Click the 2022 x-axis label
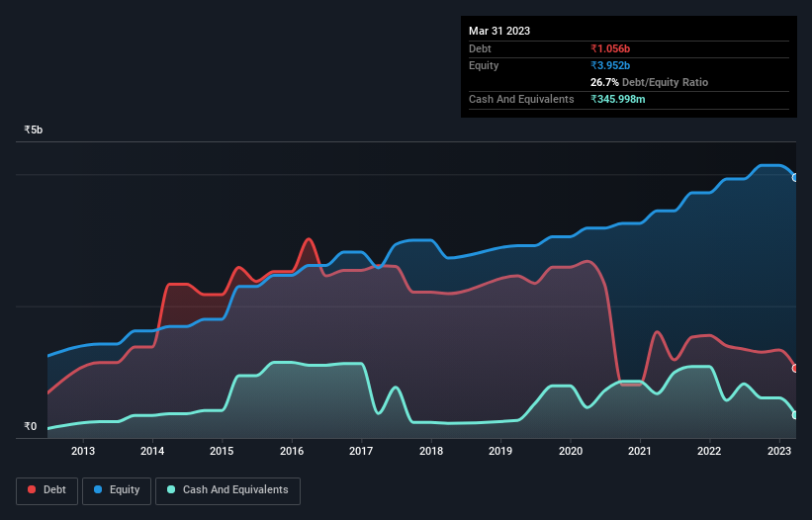The width and height of the screenshot is (812, 520). point(709,451)
